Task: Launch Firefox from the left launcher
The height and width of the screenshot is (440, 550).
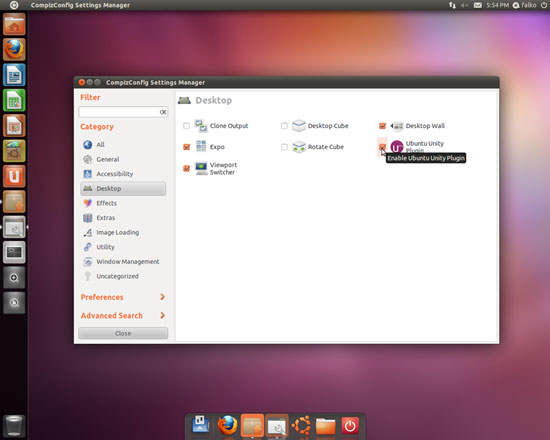Action: click(14, 49)
